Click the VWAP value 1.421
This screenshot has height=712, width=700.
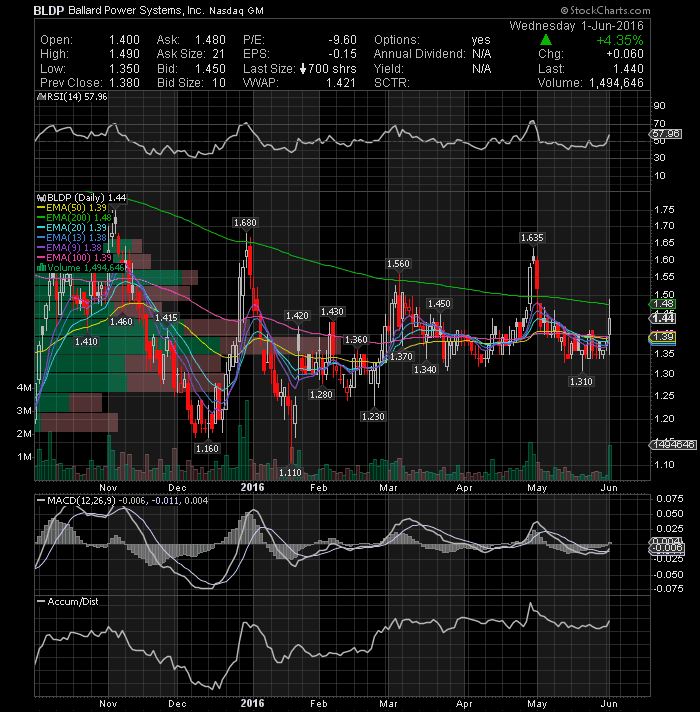click(340, 83)
